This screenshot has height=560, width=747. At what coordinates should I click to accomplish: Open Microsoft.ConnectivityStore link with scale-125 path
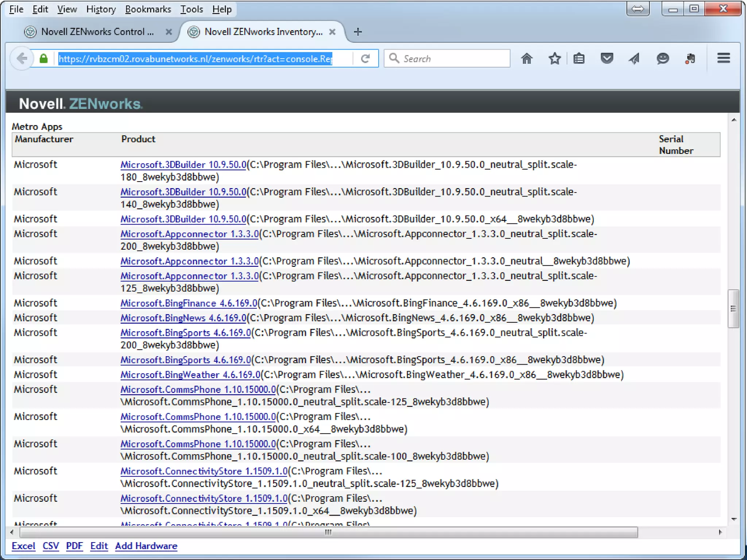(204, 471)
